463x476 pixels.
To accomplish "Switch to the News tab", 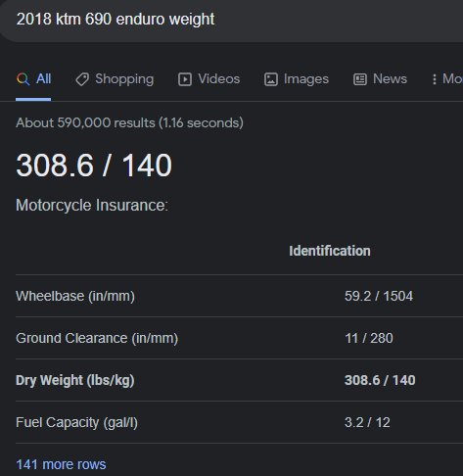I will (x=380, y=79).
